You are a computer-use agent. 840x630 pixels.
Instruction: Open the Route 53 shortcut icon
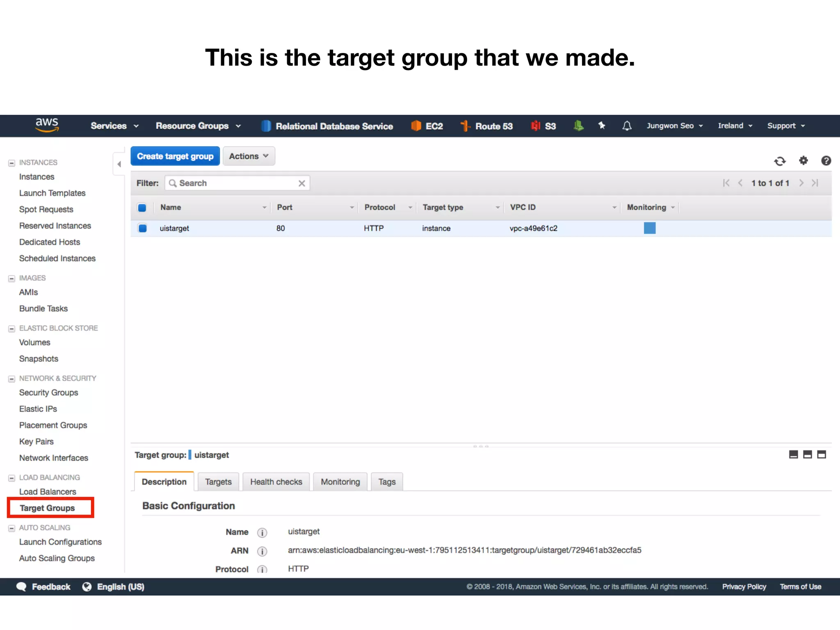(x=465, y=126)
